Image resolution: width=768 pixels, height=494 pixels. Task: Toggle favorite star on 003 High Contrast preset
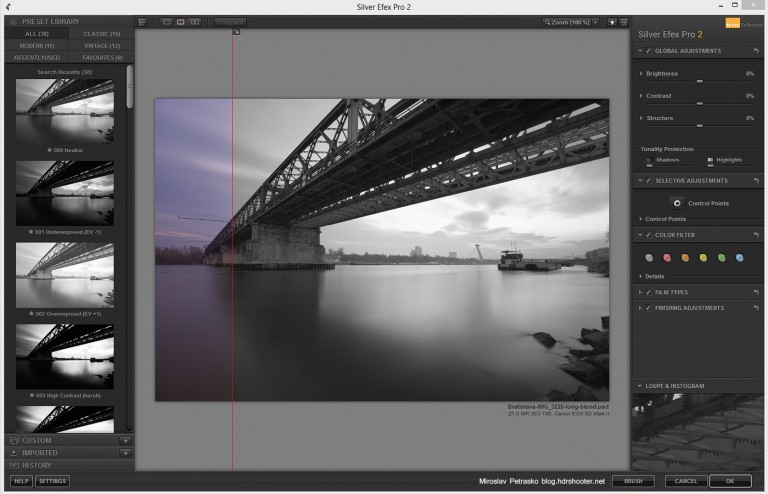coord(32,396)
